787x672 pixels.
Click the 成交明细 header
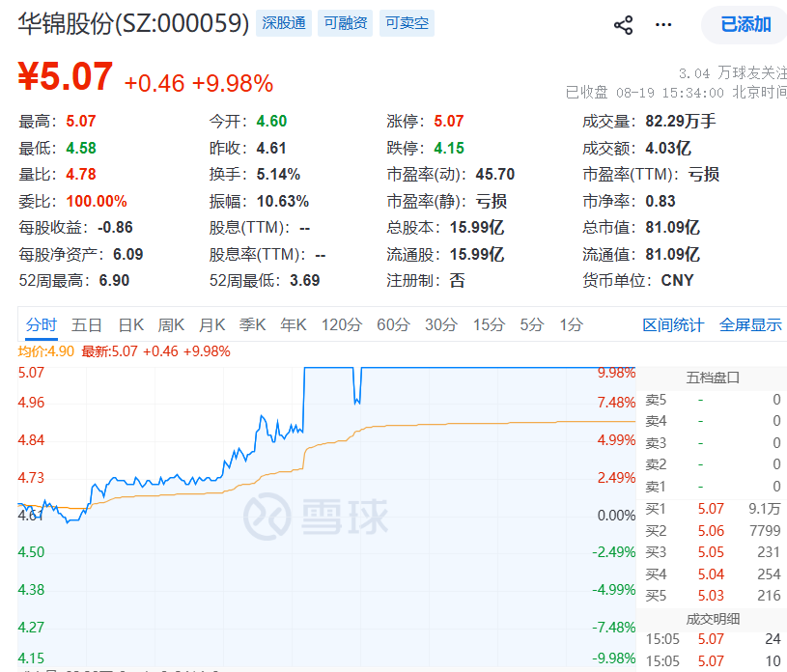point(713,619)
